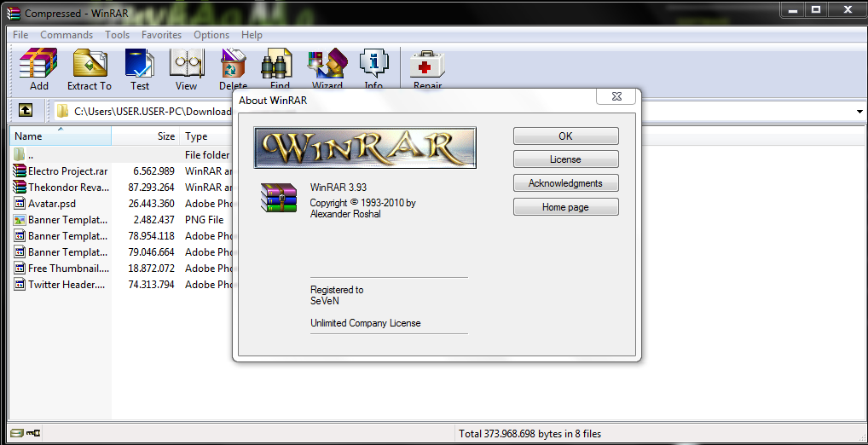Open the Options menu
This screenshot has height=445, width=868.
[x=211, y=35]
